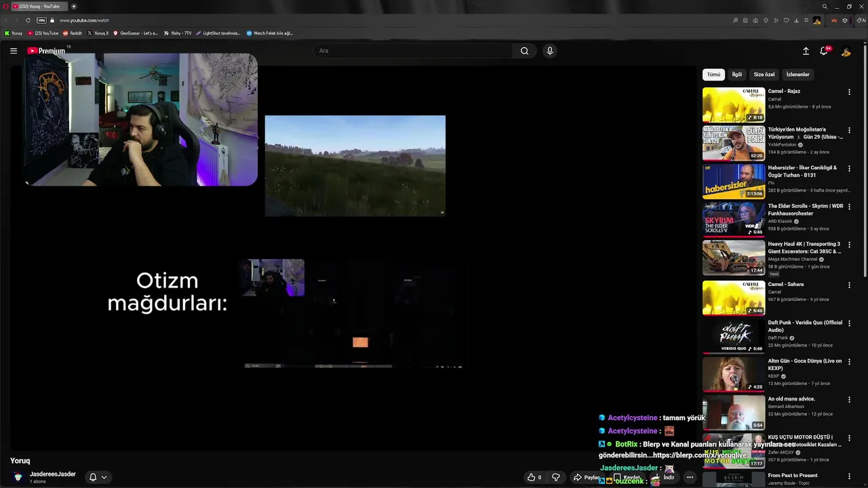Open YouTube account avatar menu
Viewport: 868px width, 488px height.
[x=846, y=51]
